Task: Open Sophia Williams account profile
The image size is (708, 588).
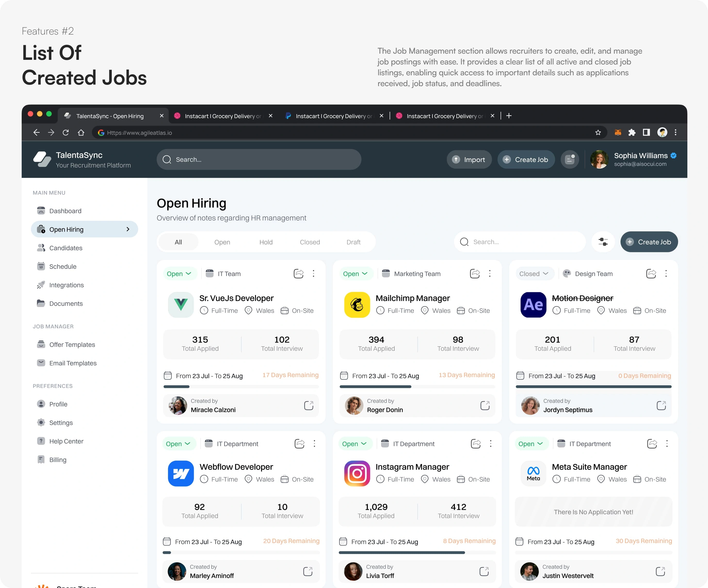Action: (634, 159)
